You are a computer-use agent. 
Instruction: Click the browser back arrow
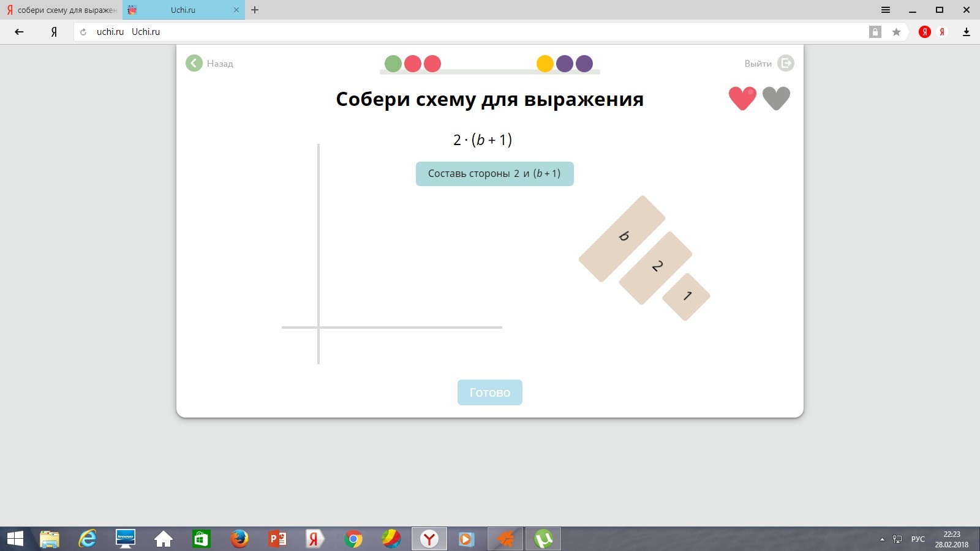point(19,32)
